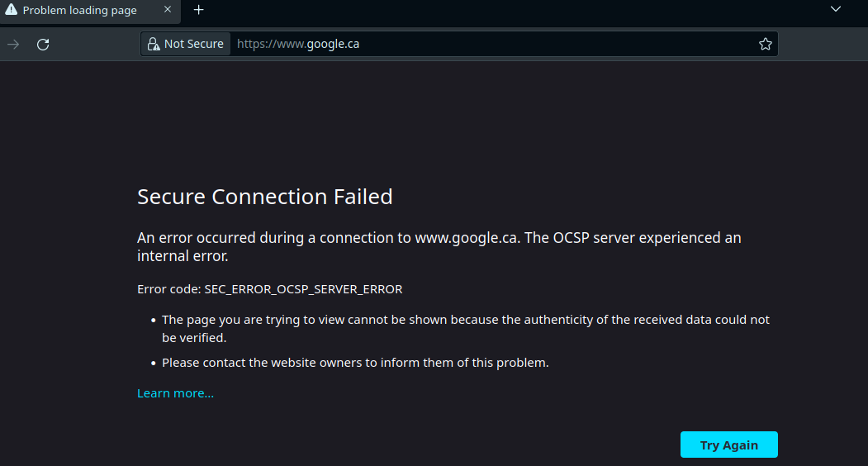The height and width of the screenshot is (466, 868).
Task: Focus the URL field showing www.google.ca
Action: (496, 44)
